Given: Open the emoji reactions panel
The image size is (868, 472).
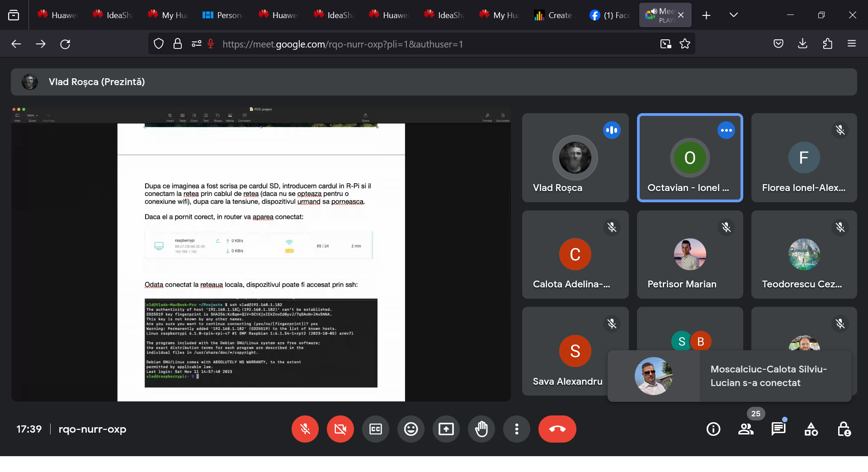Looking at the screenshot, I should click(x=411, y=429).
